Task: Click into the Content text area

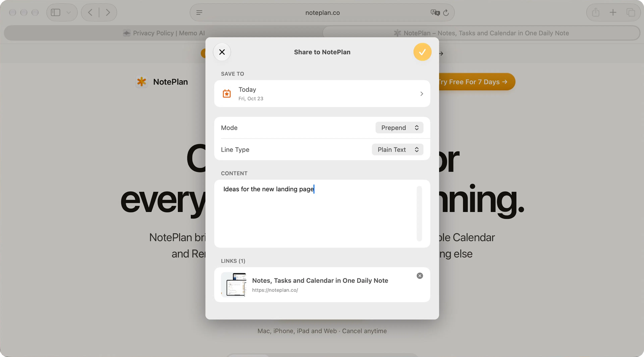Action: point(322,213)
